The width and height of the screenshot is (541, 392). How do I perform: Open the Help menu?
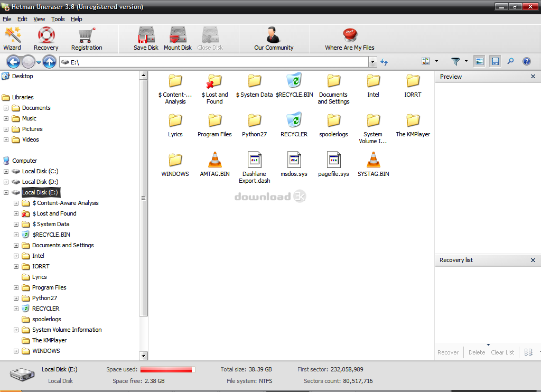[76, 20]
